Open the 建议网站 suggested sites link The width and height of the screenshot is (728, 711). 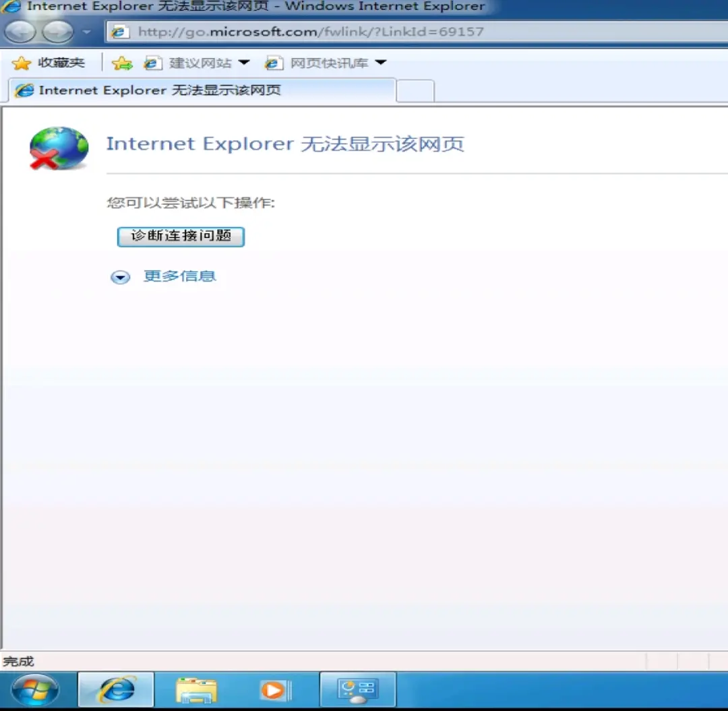pyautogui.click(x=188, y=63)
